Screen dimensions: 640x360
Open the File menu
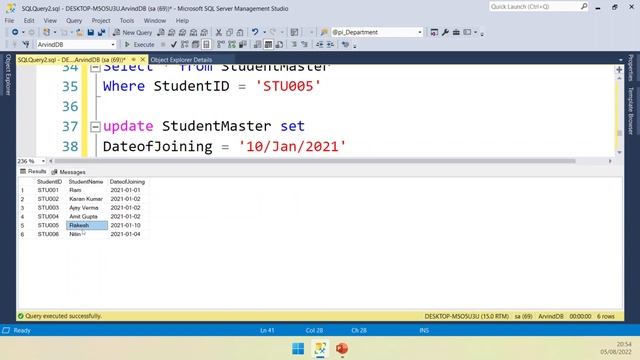coord(9,20)
